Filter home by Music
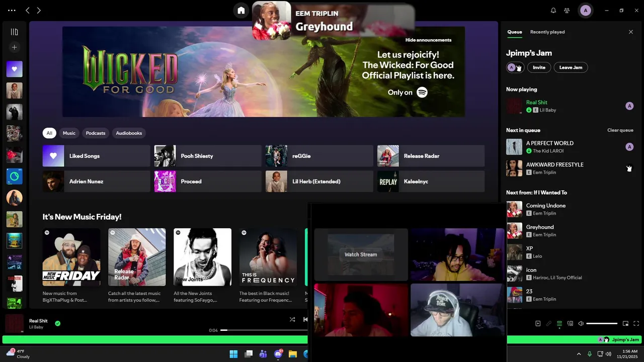 click(69, 133)
